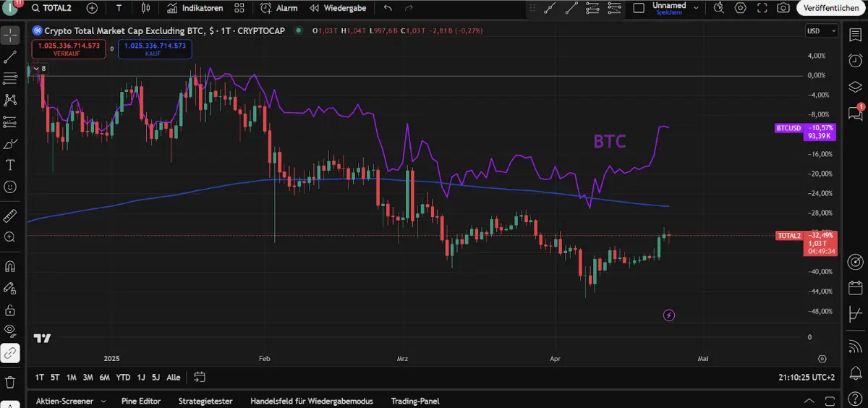Image resolution: width=868 pixels, height=408 pixels.
Task: Hide all drawings with eye icon
Action: tap(10, 331)
